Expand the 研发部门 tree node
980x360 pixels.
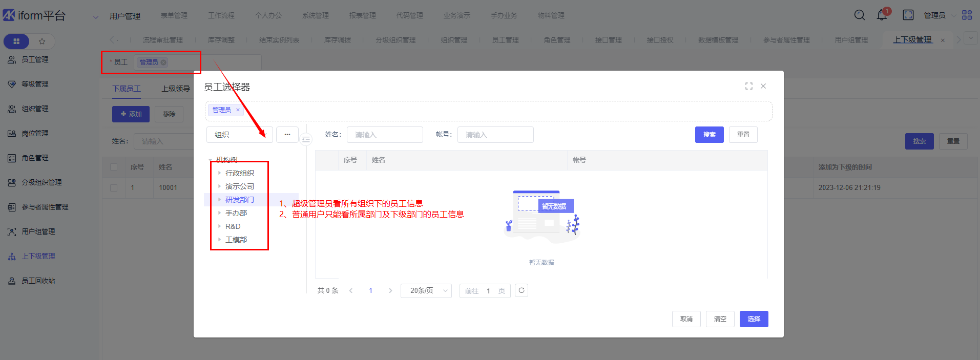tap(220, 200)
